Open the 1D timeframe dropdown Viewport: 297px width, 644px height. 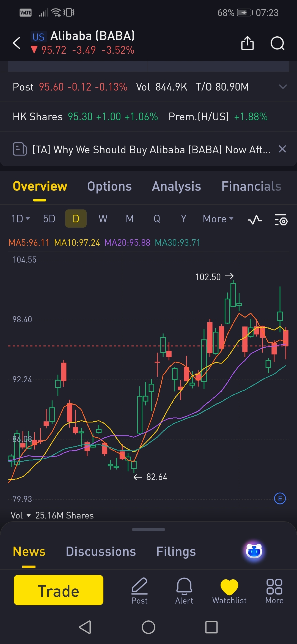20,219
